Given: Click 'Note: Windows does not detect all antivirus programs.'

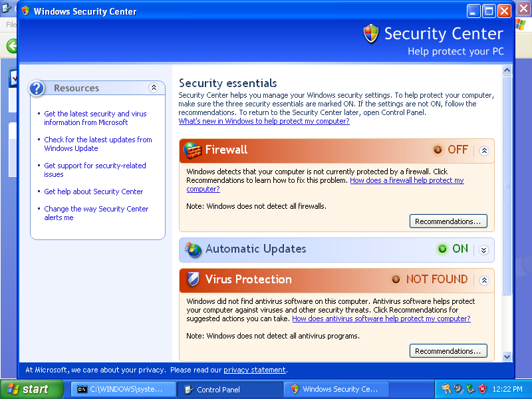Looking at the screenshot, I should [x=273, y=336].
